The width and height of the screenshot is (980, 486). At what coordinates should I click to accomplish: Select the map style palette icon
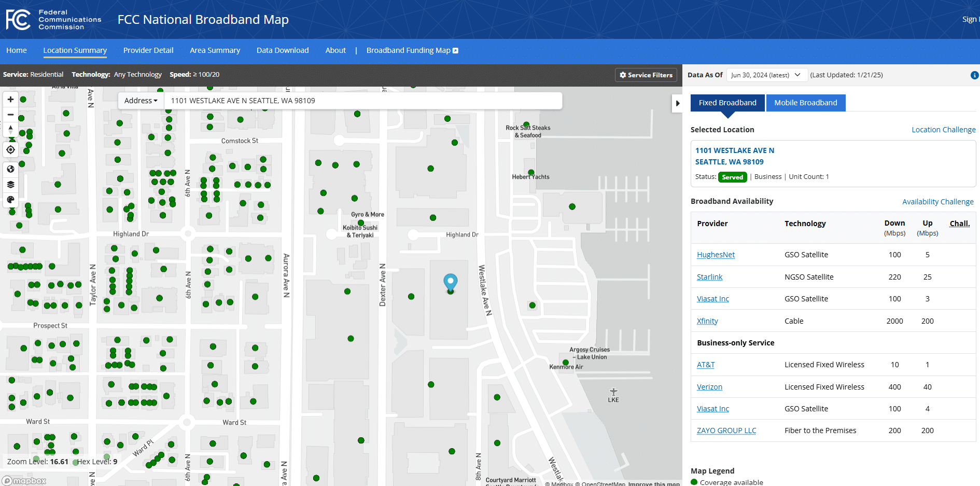point(10,200)
